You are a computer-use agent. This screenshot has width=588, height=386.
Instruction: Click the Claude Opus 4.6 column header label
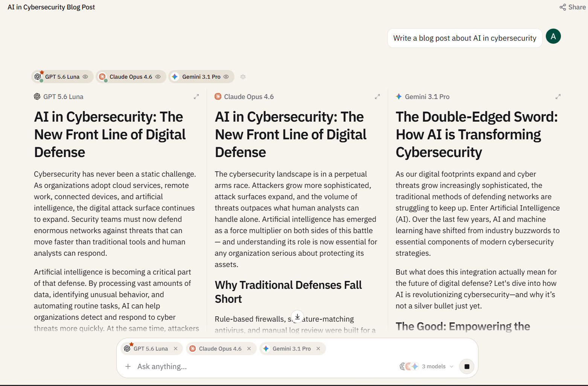click(249, 97)
